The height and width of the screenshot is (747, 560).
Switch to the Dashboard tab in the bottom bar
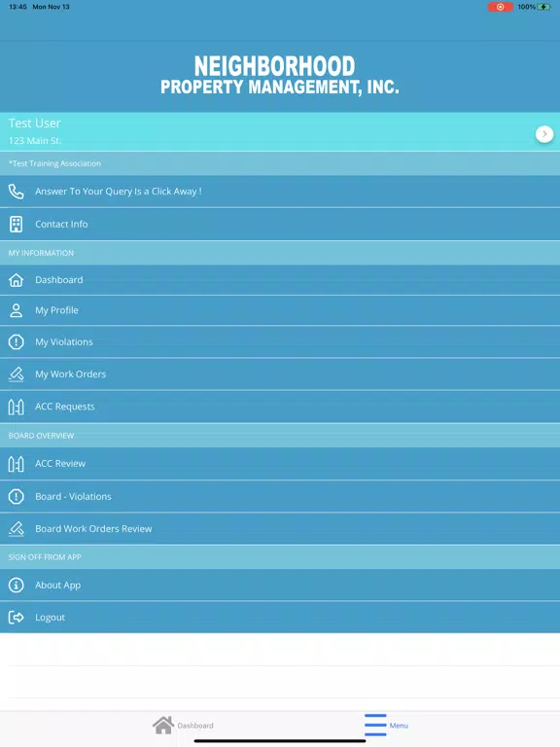tap(183, 725)
